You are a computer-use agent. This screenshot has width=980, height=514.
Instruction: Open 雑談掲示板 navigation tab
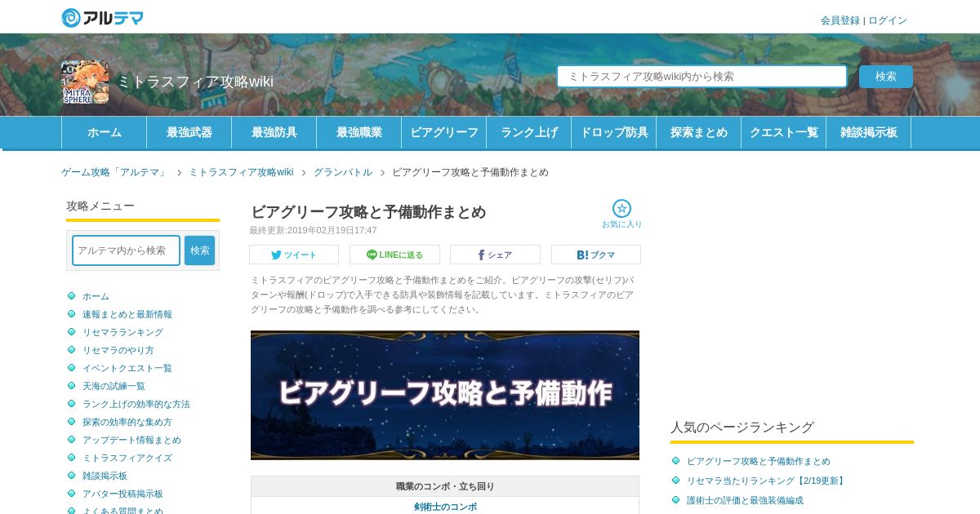[868, 132]
